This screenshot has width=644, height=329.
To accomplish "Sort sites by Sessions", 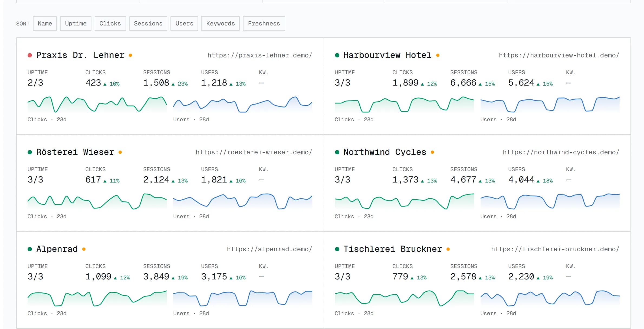I will [148, 24].
